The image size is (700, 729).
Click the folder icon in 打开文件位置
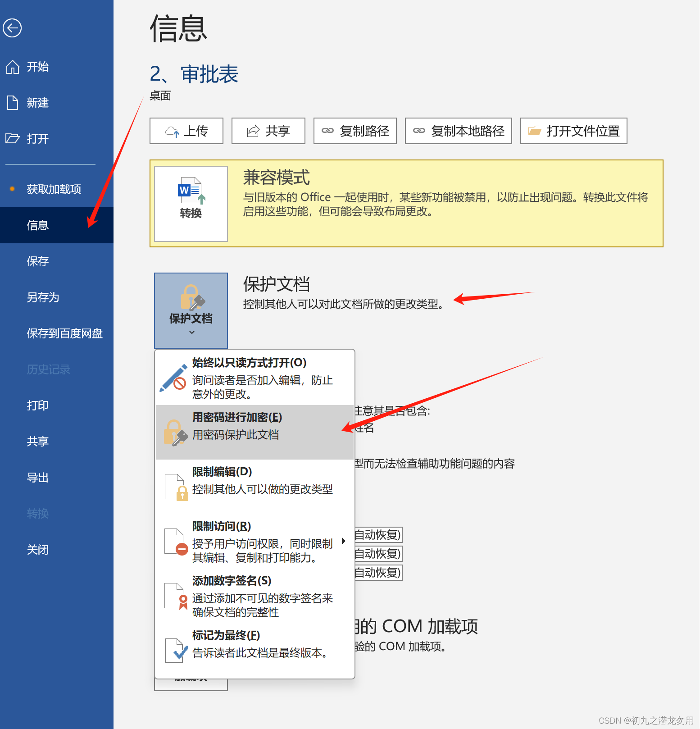pyautogui.click(x=535, y=131)
